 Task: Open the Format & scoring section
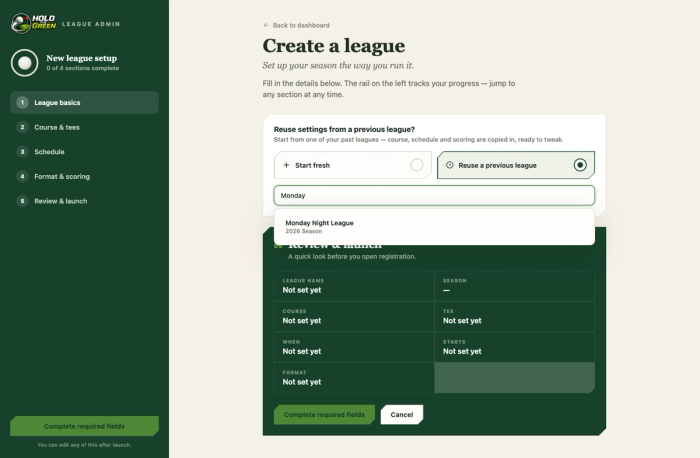[84, 176]
